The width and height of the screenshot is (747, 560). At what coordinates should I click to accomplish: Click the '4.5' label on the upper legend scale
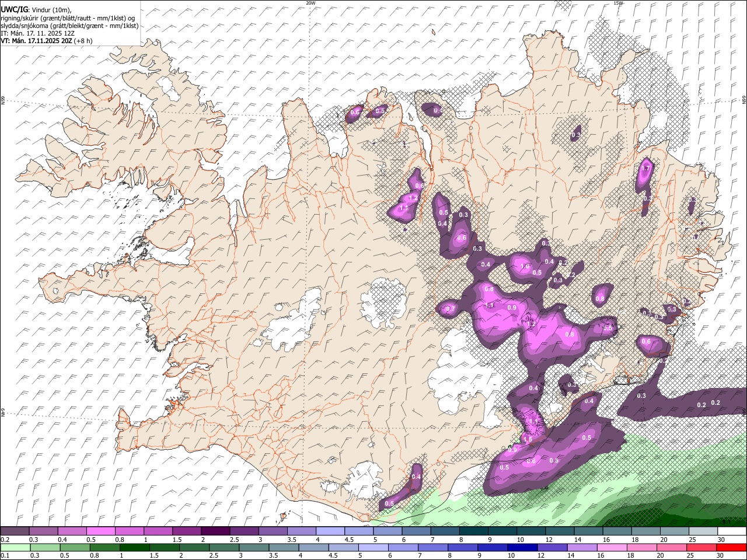point(349,540)
